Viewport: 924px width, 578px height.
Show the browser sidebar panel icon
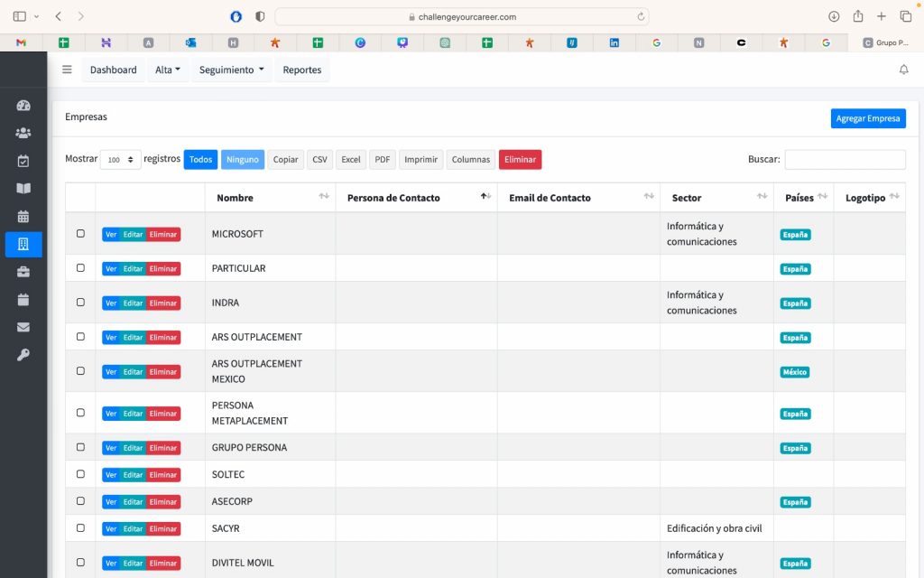tap(20, 16)
